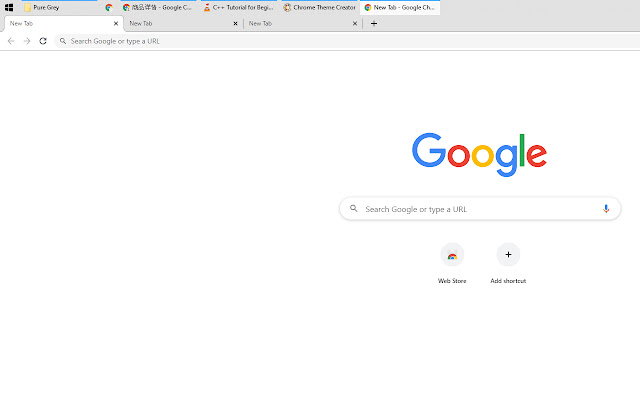
Task: Focus the address bar with the Search Google text
Action: pos(347,41)
